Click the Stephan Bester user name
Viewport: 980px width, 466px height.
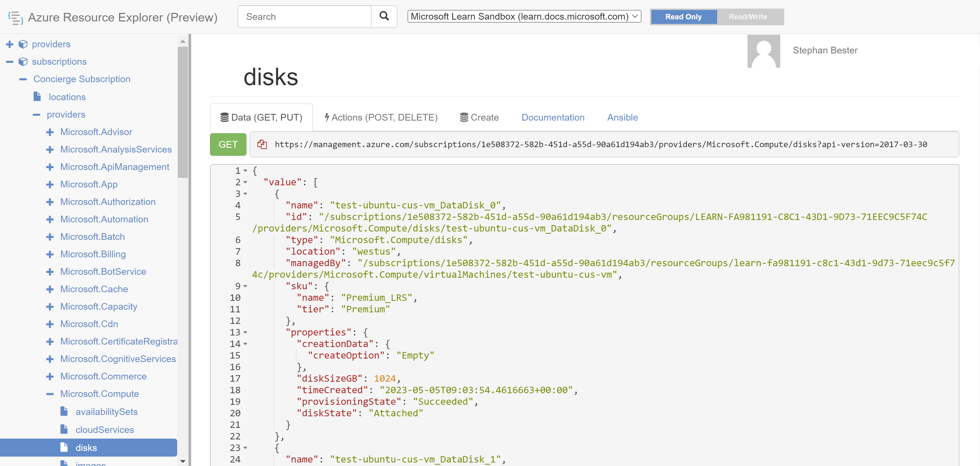point(825,50)
